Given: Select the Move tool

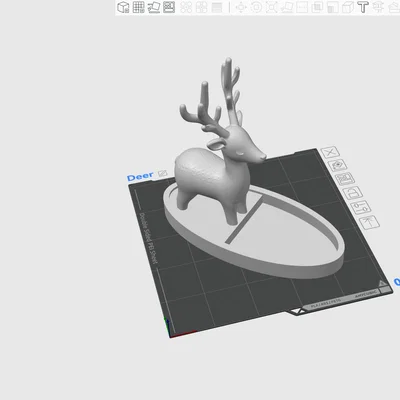Looking at the screenshot, I should 241,7.
